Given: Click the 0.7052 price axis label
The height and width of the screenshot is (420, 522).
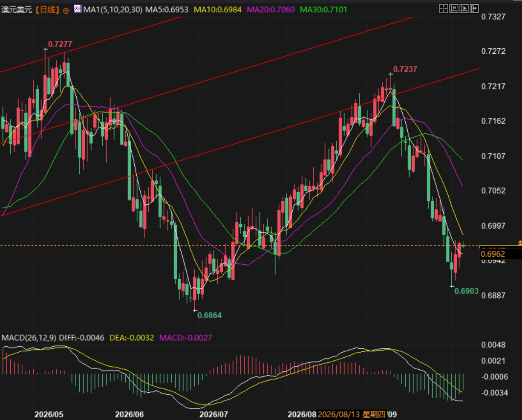Looking at the screenshot, I should coord(493,191).
